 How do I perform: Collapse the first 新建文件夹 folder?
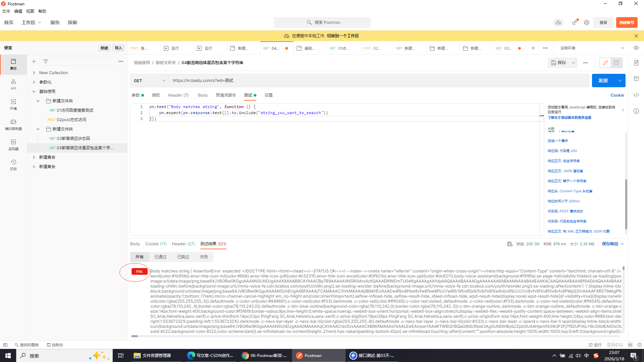click(x=38, y=101)
